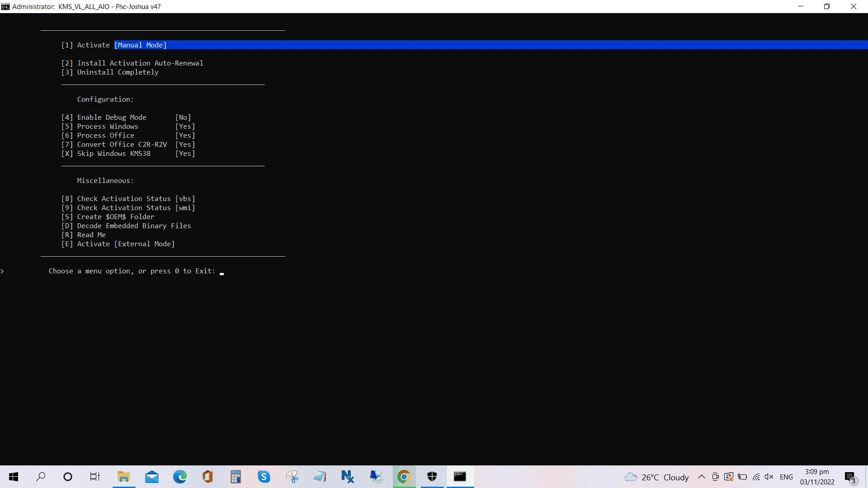
Task: Open the 26°C Cloudy weather widget
Action: point(656,477)
